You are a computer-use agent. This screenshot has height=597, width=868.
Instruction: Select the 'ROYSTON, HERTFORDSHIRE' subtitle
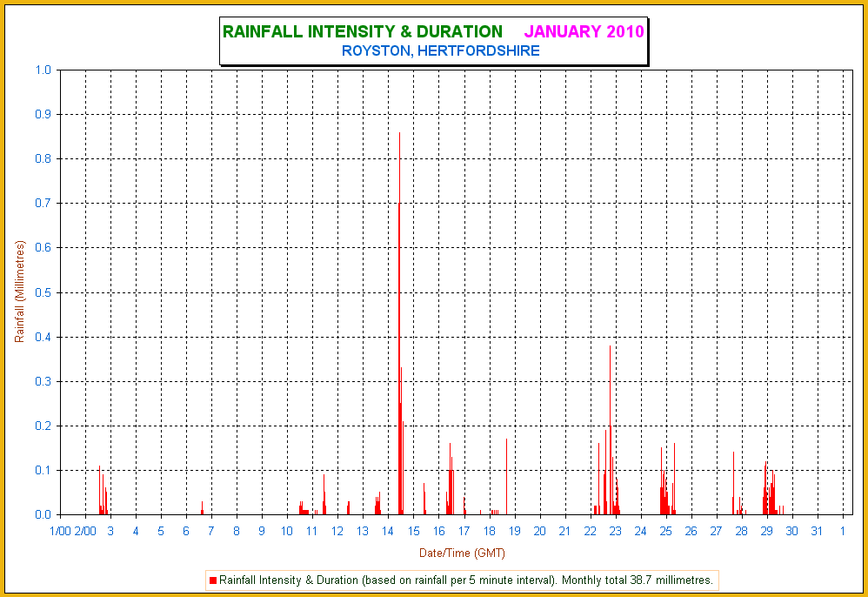[440, 51]
